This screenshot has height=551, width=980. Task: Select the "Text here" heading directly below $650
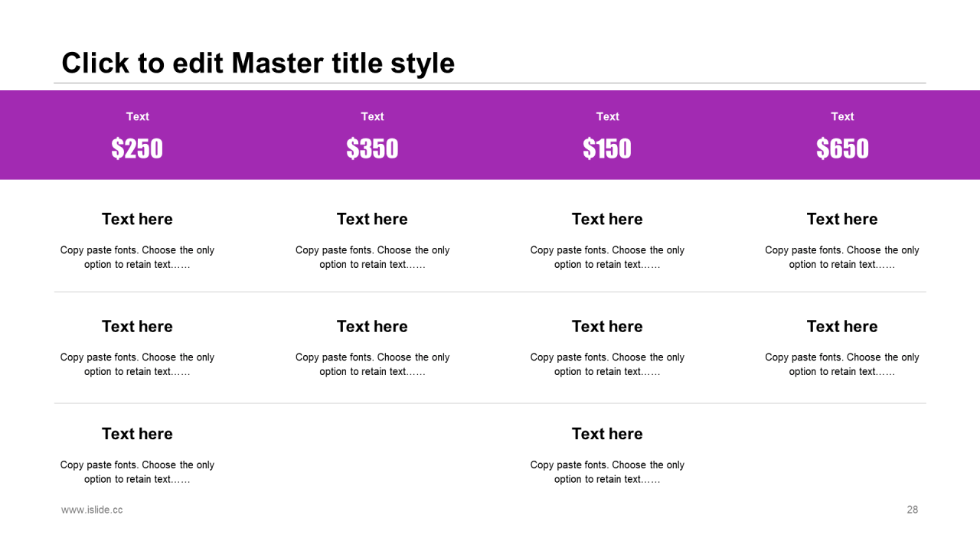pyautogui.click(x=842, y=219)
